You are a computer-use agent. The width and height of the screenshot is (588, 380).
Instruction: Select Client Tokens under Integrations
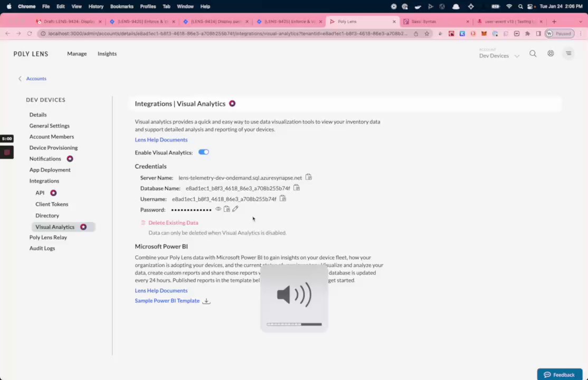pyautogui.click(x=52, y=204)
